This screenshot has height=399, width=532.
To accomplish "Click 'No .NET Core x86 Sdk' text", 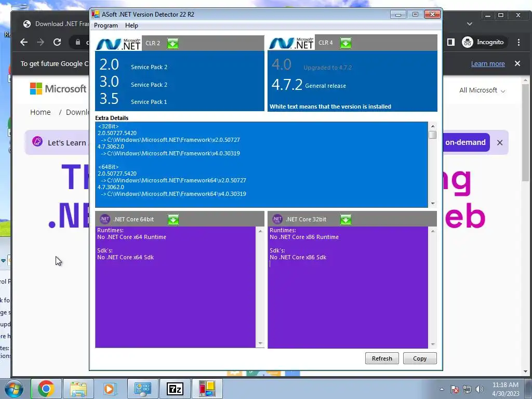I will (298, 257).
